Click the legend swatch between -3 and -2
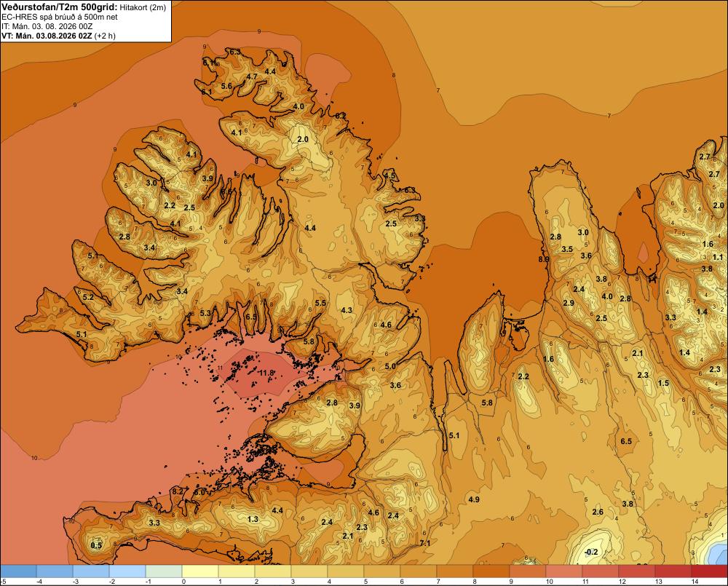The width and height of the screenshot is (728, 586). pos(91,571)
